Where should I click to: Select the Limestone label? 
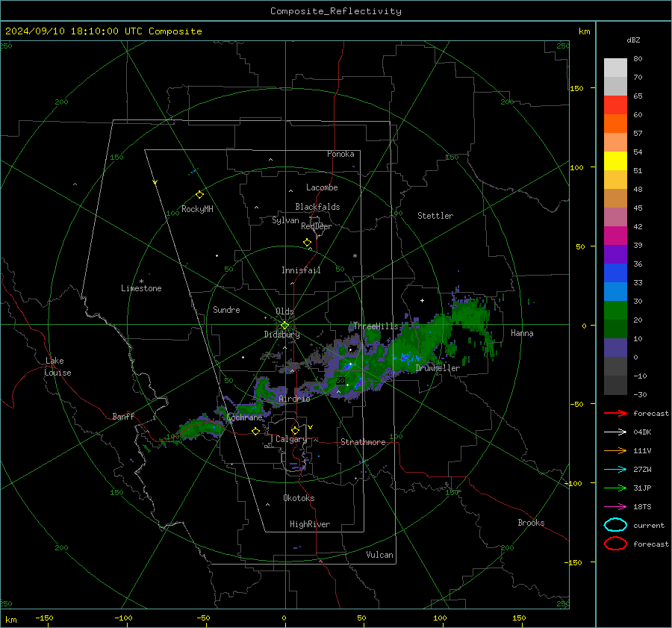[x=141, y=288]
